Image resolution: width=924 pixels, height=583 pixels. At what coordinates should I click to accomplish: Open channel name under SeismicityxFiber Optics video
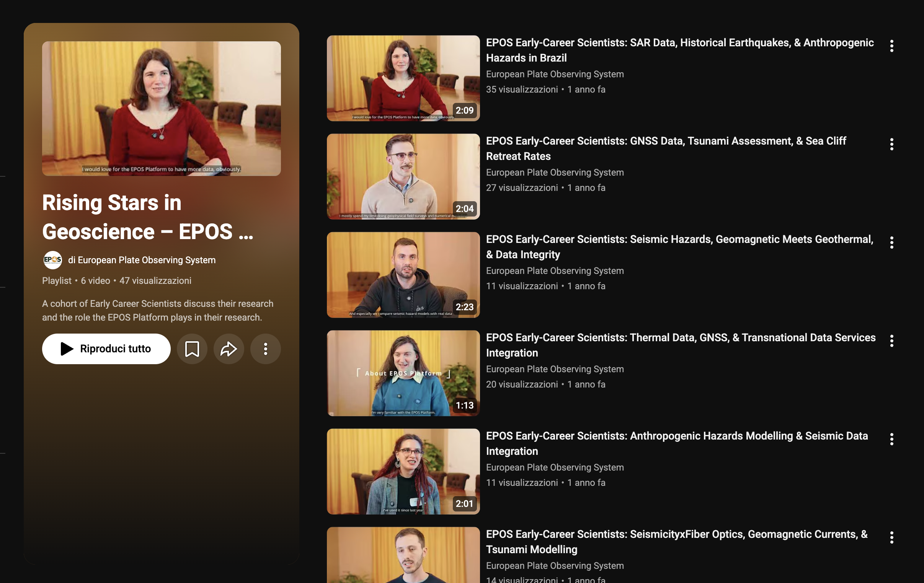[555, 565]
